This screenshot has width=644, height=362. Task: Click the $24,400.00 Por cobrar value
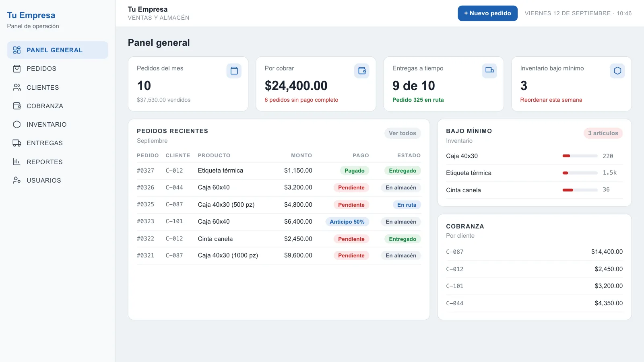click(x=296, y=86)
